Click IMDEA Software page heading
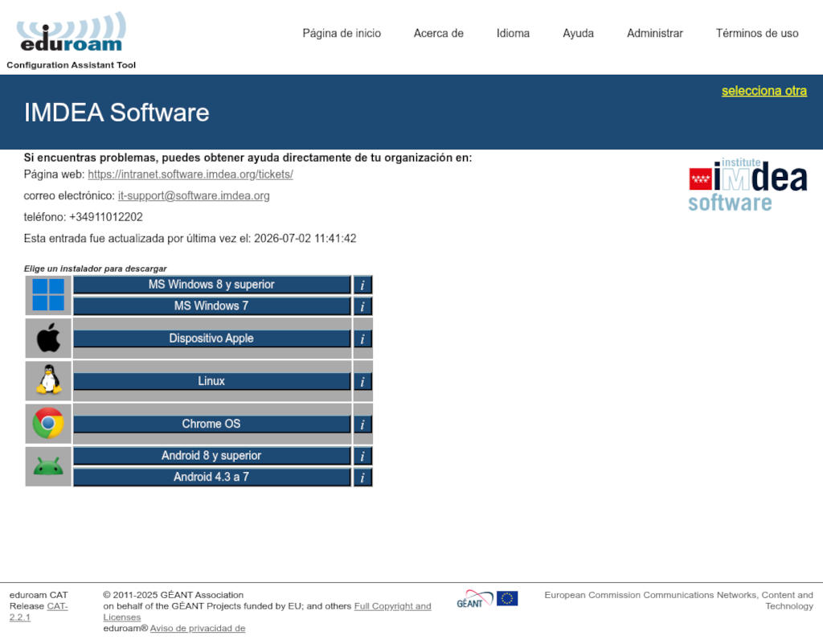This screenshot has height=644, width=823. 117,113
